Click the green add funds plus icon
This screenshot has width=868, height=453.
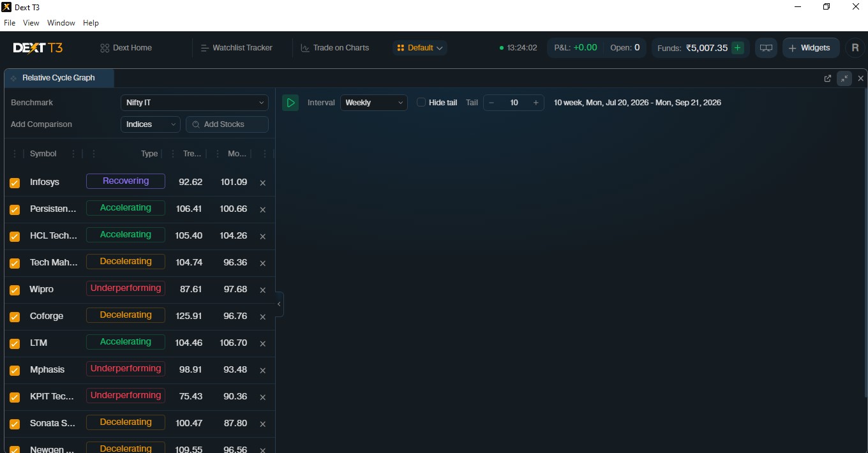(x=738, y=48)
